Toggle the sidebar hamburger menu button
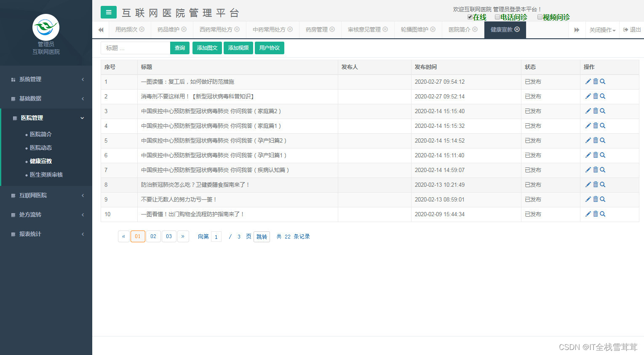Viewport: 644px width, 355px height. coord(109,12)
